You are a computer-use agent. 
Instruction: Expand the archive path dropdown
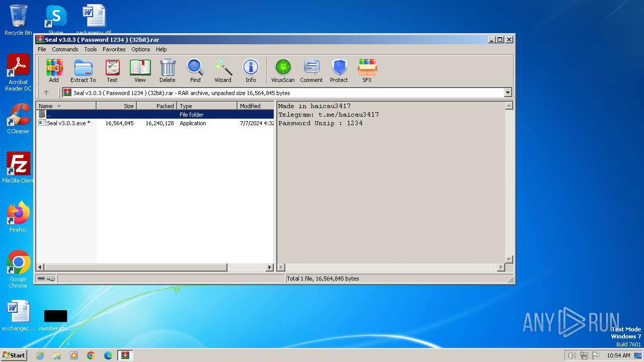[508, 93]
